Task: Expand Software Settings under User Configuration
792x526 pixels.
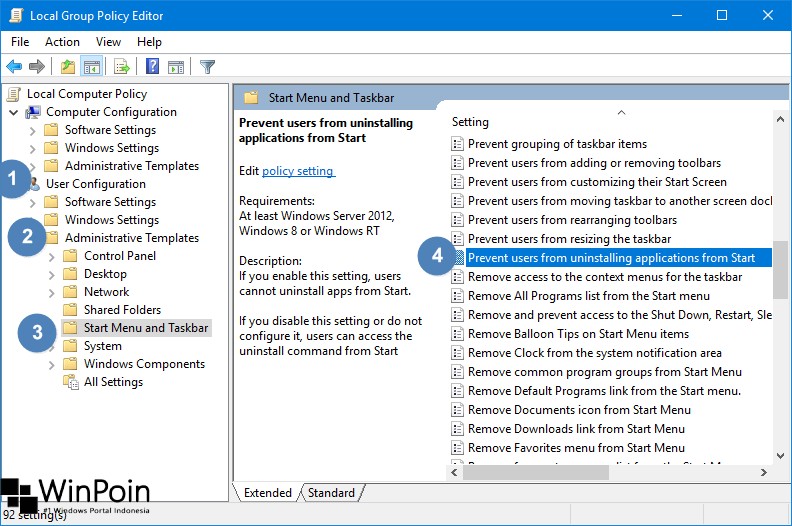Action: point(33,203)
